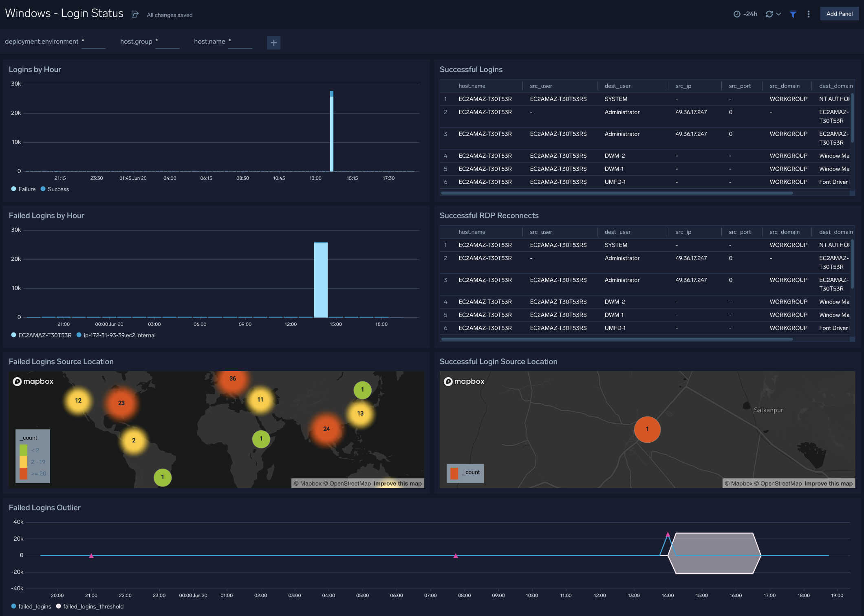The height and width of the screenshot is (616, 864).
Task: Click SYSTEM cell in Successful Logins row 1
Action: pyautogui.click(x=616, y=99)
